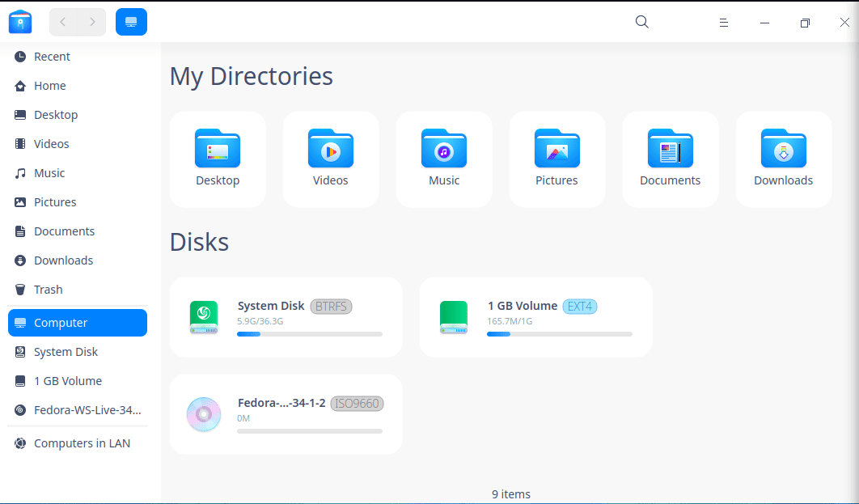
Task: Open the search magnifier icon
Action: coord(642,22)
